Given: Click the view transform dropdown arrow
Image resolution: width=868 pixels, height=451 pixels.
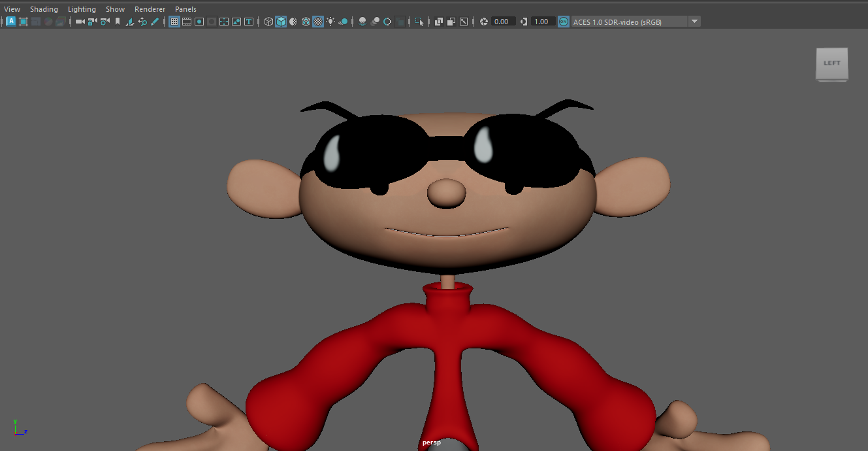Looking at the screenshot, I should 694,22.
